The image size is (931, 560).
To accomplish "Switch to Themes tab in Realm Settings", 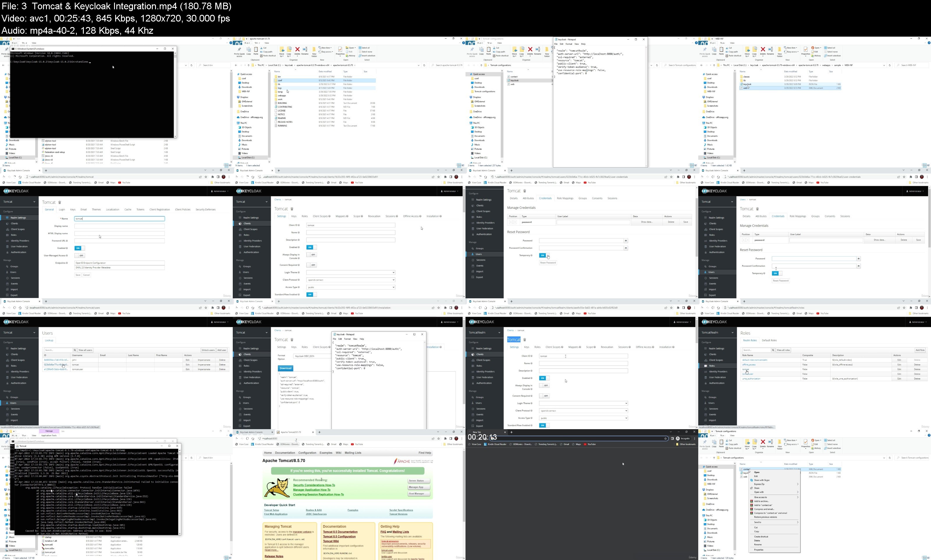I will coord(96,209).
